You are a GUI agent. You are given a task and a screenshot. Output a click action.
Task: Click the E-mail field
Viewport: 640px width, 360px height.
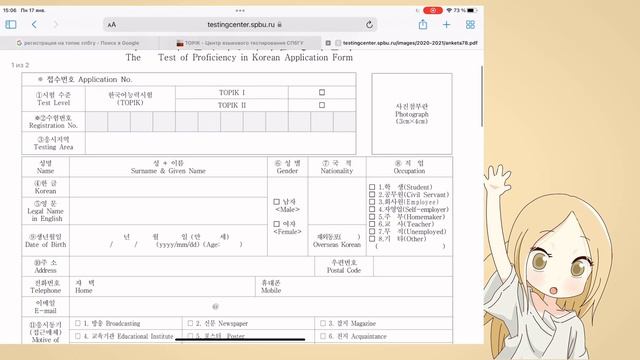pyautogui.click(x=261, y=307)
